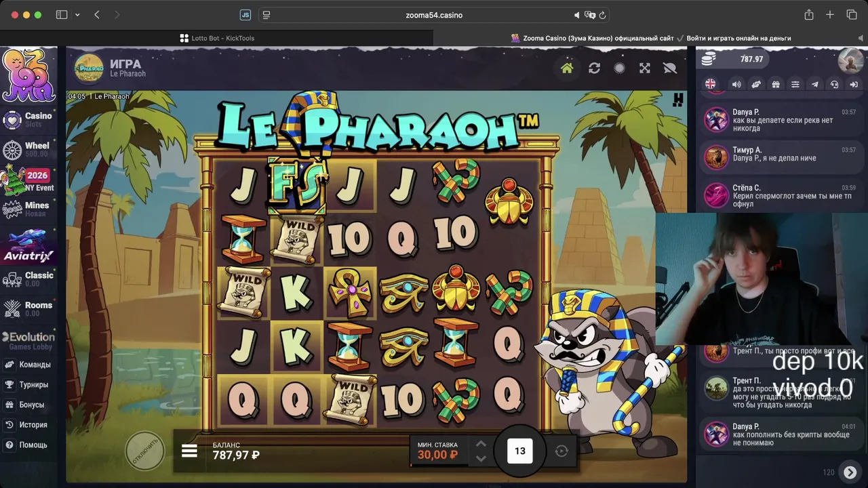Expand the game to fullscreen
This screenshot has width=868, height=488.
(x=645, y=68)
